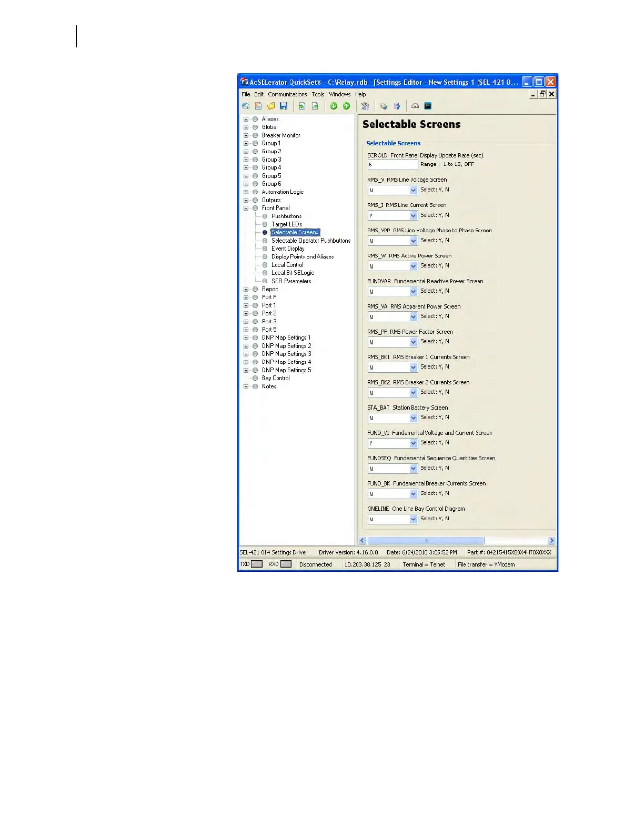This screenshot has height=834, width=644.
Task: Minimize the inner settings editor window
Action: pyautogui.click(x=534, y=94)
